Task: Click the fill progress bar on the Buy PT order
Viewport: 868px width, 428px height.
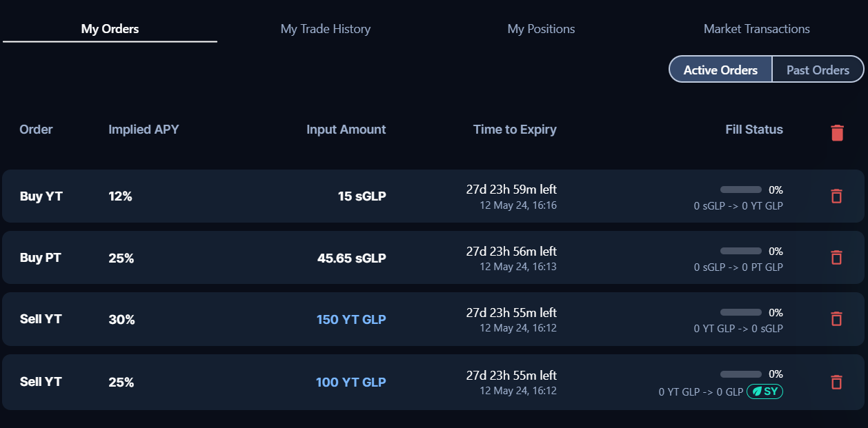Action: click(740, 251)
